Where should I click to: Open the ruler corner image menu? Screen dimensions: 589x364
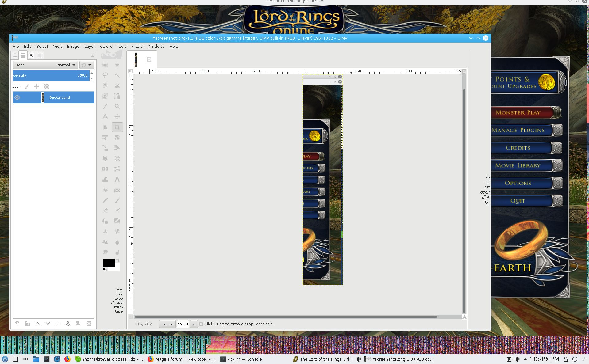pyautogui.click(x=130, y=71)
